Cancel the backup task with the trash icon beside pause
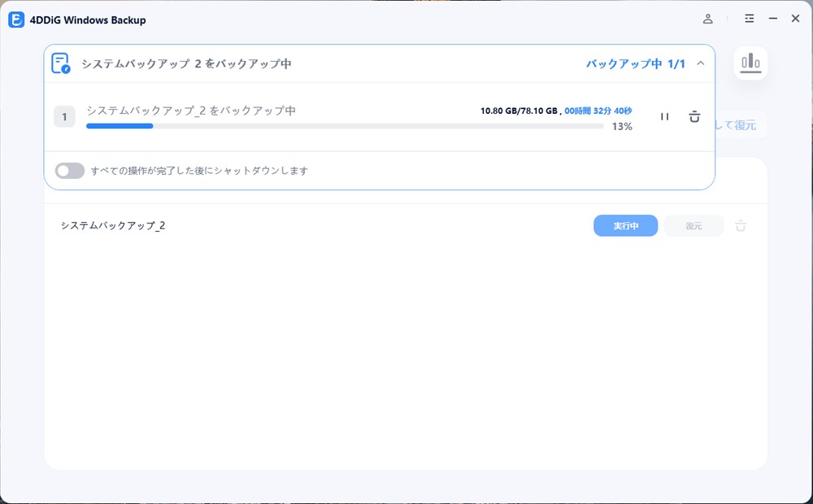The image size is (813, 504). [693, 117]
